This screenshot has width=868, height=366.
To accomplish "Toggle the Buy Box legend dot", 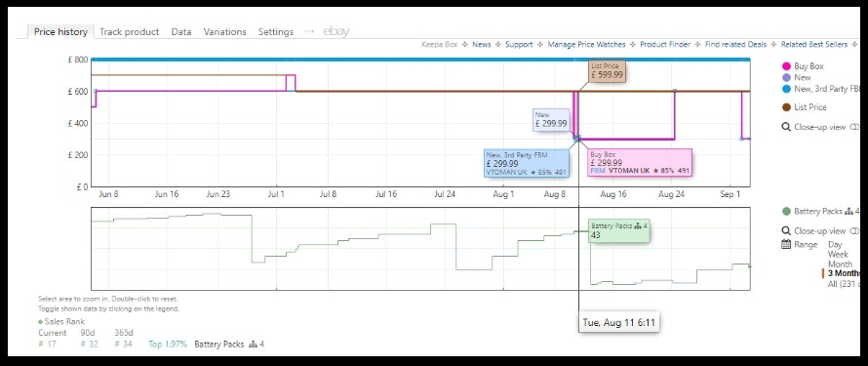I will click(x=786, y=66).
